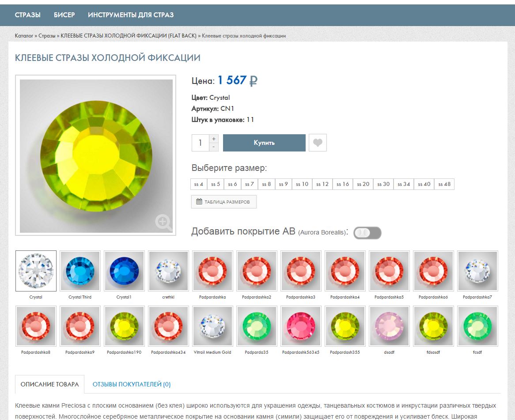Select the ОПИСАНИЕ ТОВАРА tab

pyautogui.click(x=49, y=384)
